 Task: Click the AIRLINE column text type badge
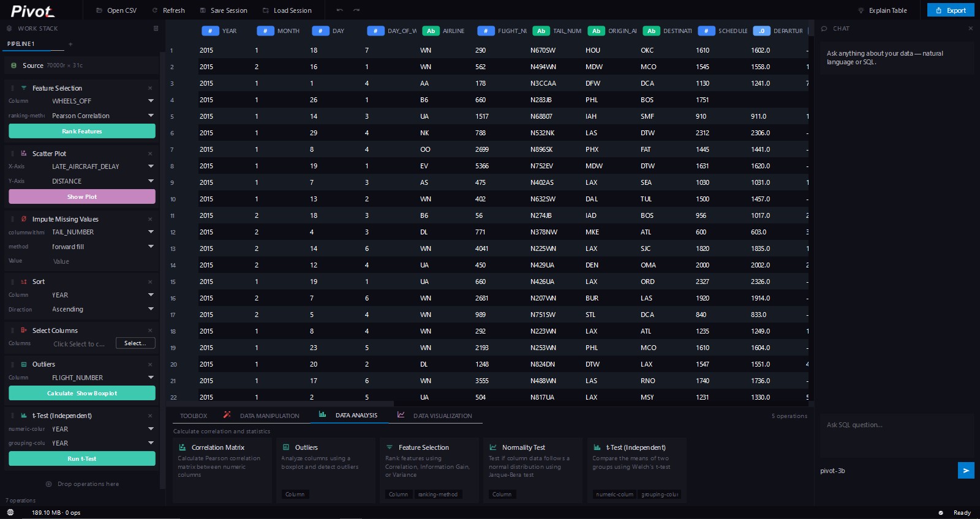click(x=431, y=31)
